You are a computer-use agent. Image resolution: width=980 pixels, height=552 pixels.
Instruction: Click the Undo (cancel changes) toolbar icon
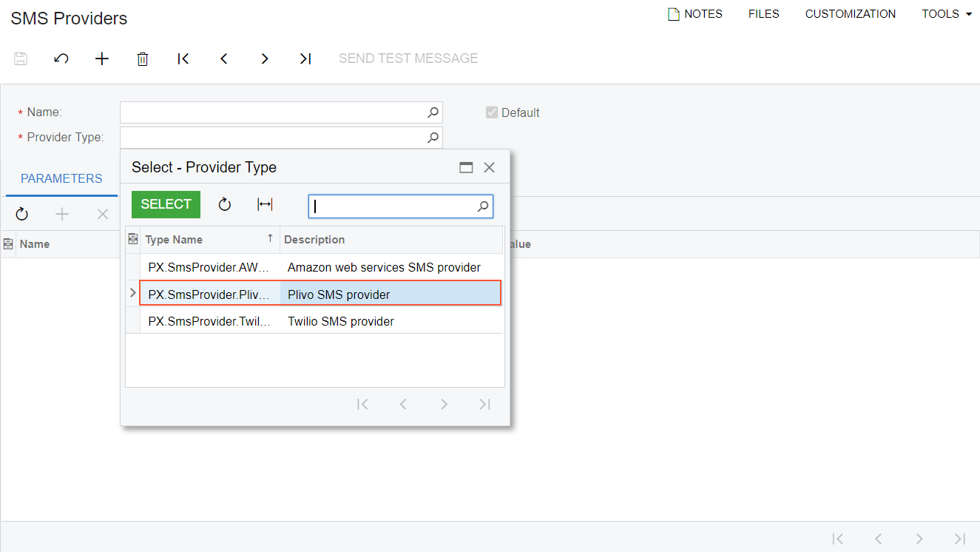click(61, 58)
